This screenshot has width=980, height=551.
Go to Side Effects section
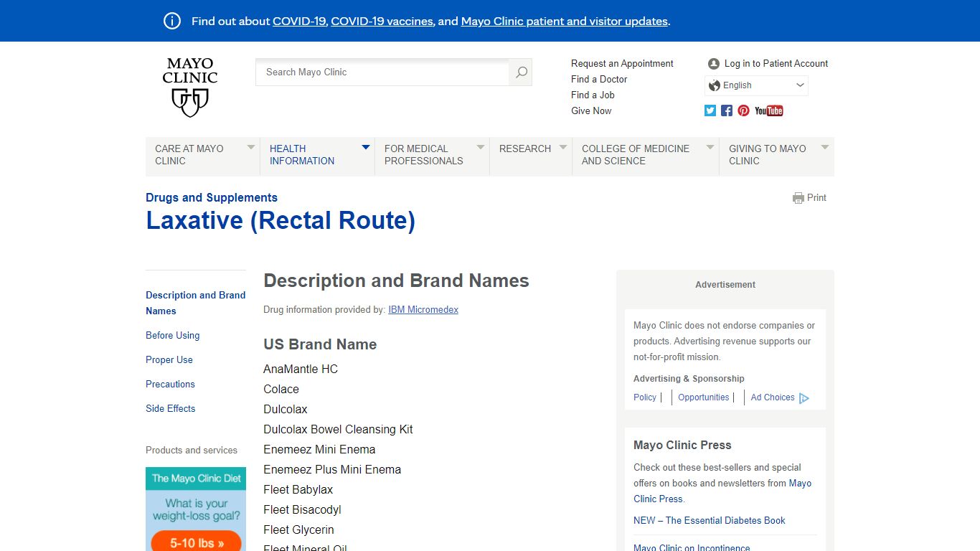click(x=171, y=409)
